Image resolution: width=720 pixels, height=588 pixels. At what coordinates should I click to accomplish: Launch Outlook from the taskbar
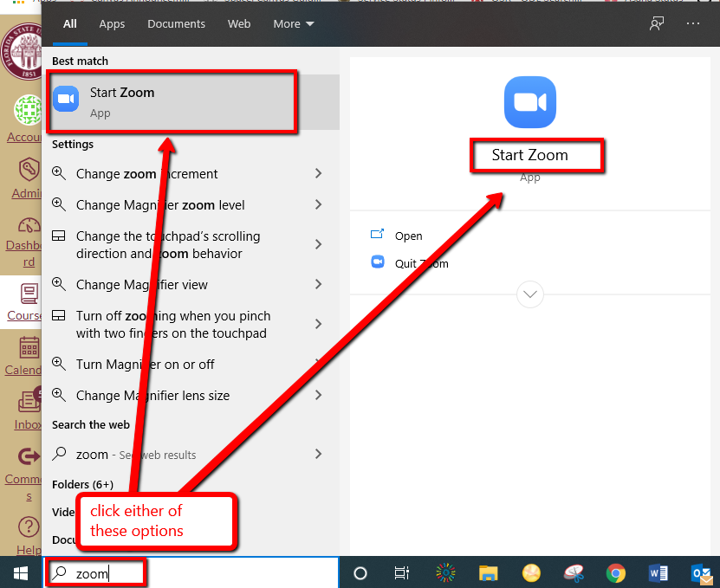pos(700,572)
